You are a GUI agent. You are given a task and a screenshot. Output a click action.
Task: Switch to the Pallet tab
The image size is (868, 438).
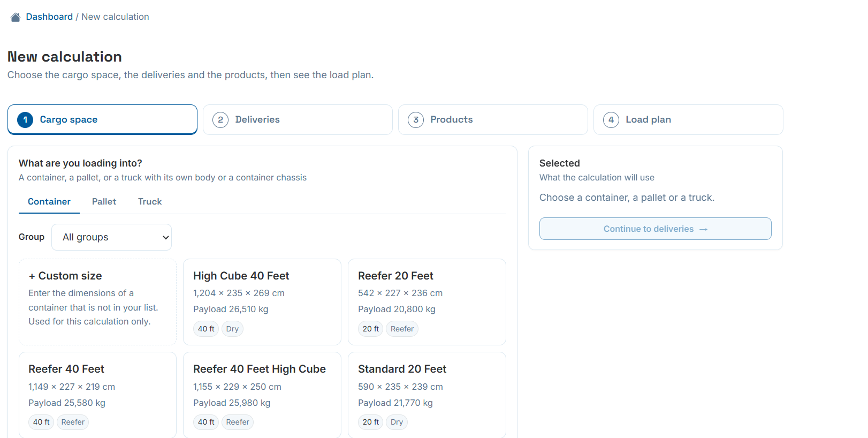tap(104, 201)
